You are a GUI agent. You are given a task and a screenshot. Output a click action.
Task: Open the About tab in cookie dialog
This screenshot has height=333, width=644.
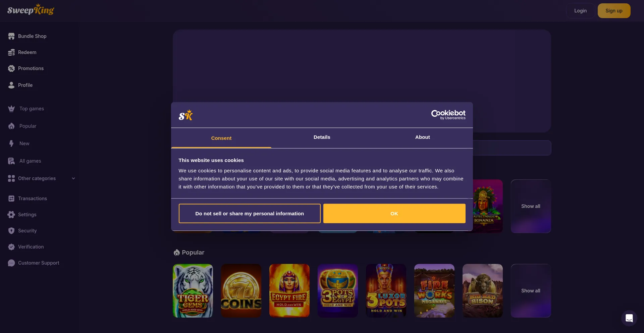click(423, 137)
